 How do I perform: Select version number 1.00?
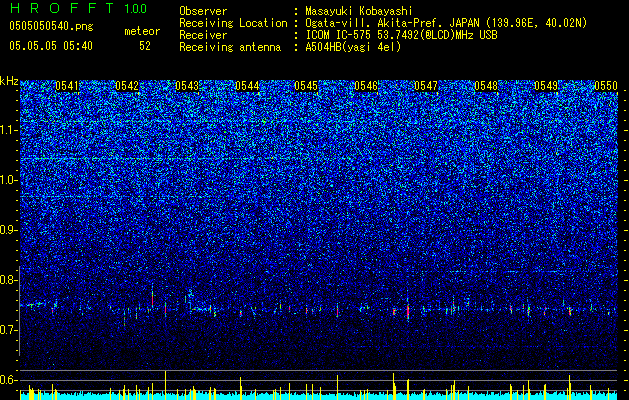tap(136, 9)
